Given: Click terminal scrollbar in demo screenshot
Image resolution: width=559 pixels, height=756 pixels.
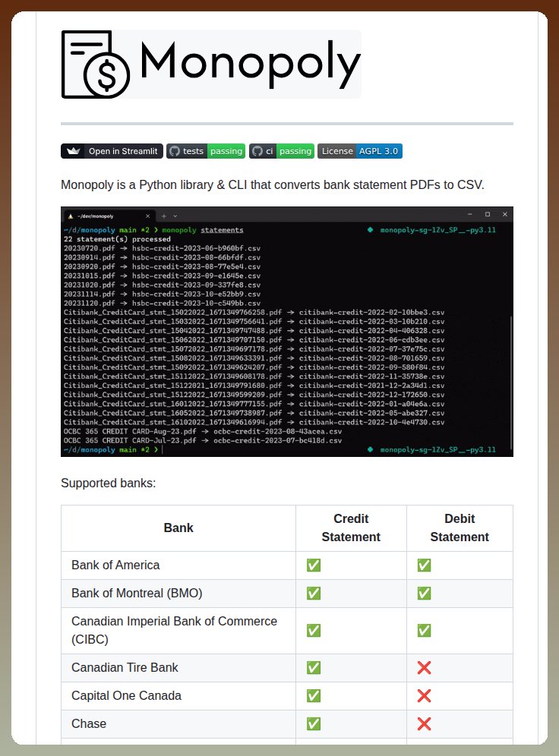Looking at the screenshot, I should (510, 383).
